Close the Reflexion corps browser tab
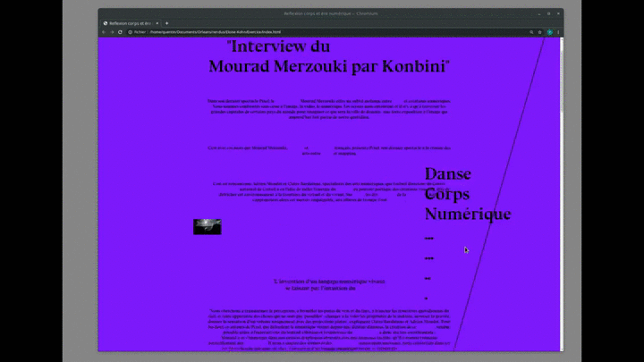The width and height of the screenshot is (644, 362). 157,22
